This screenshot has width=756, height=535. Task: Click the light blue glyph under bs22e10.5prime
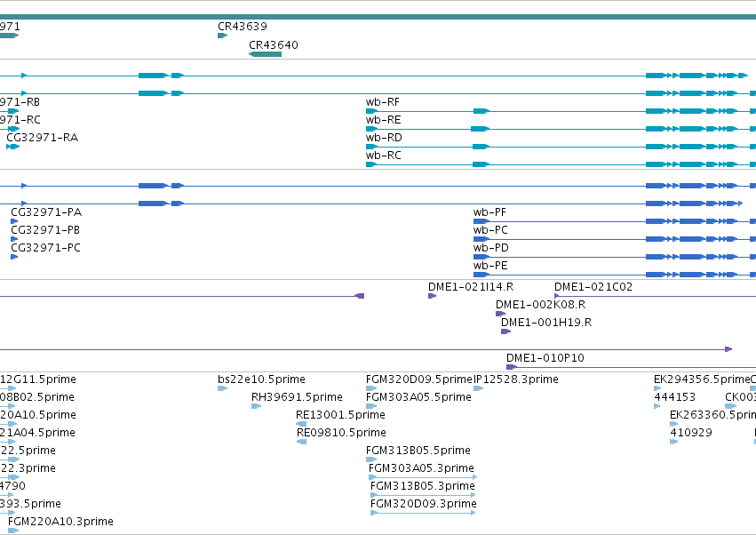coord(222,388)
